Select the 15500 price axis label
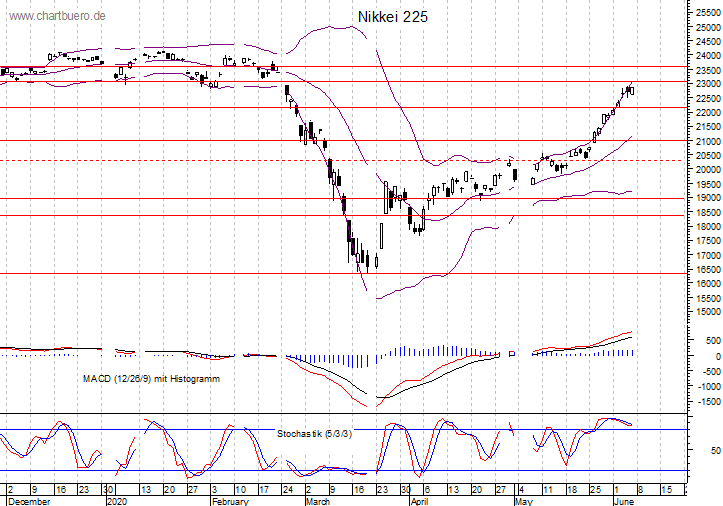The width and height of the screenshot is (723, 506). tap(708, 298)
